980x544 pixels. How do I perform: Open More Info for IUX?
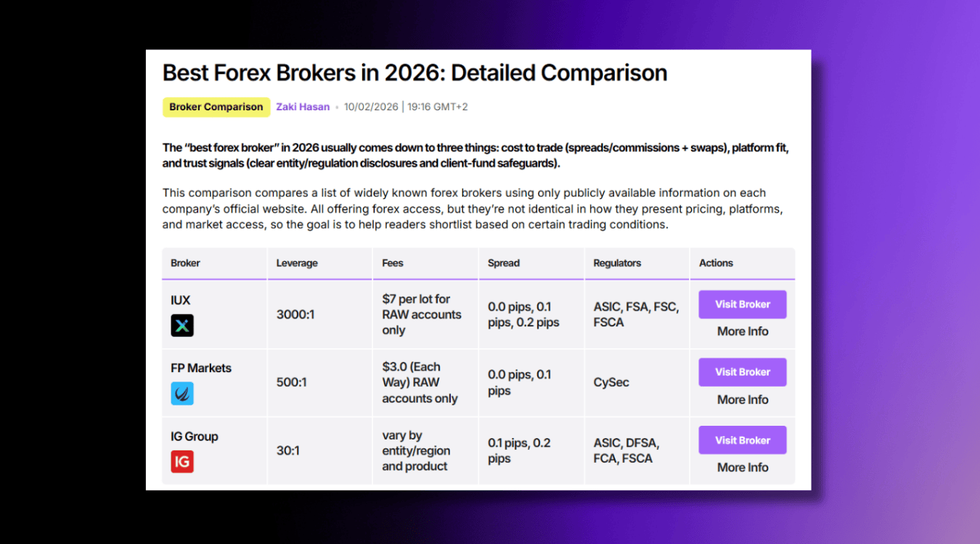tap(742, 331)
